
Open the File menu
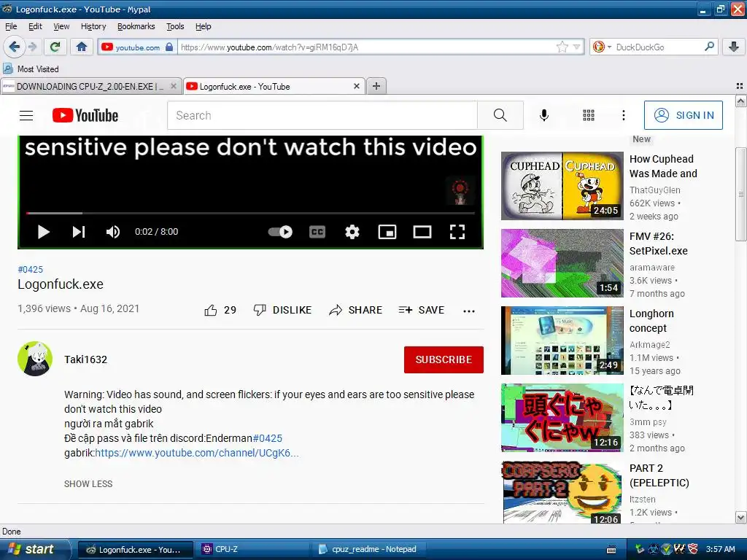click(x=11, y=26)
